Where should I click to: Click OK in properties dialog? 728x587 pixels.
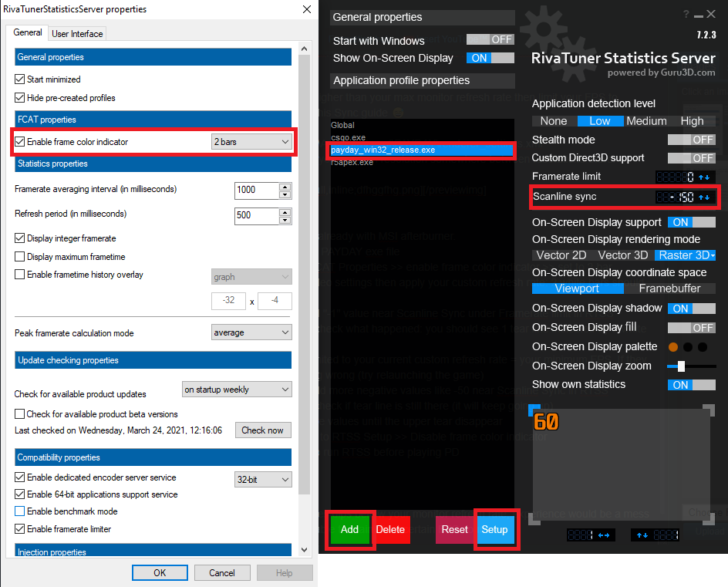coord(160,572)
